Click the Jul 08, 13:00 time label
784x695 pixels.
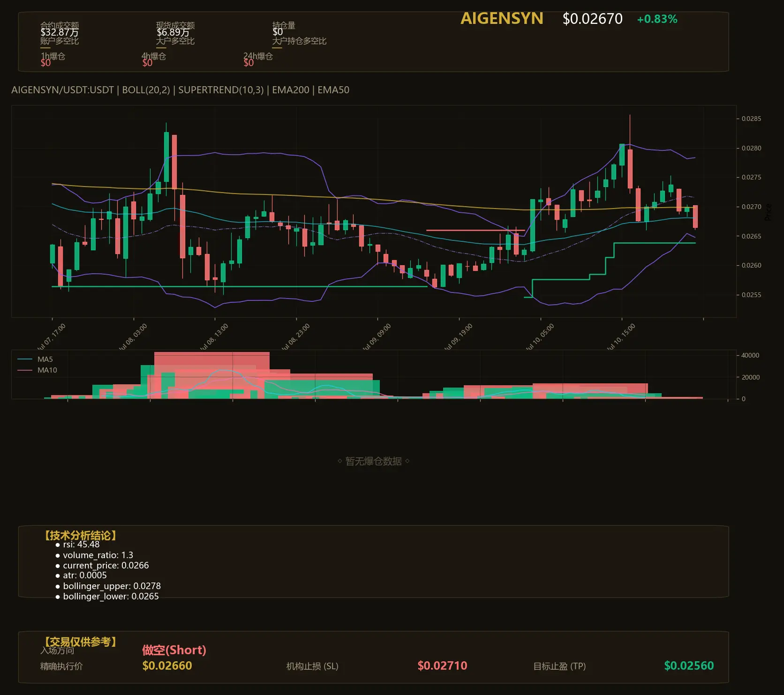(x=214, y=336)
